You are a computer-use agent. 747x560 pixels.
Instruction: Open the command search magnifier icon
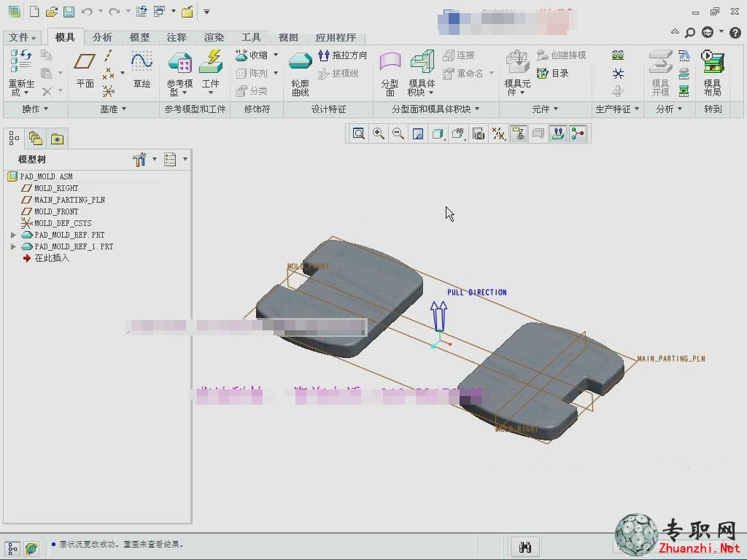click(x=690, y=32)
